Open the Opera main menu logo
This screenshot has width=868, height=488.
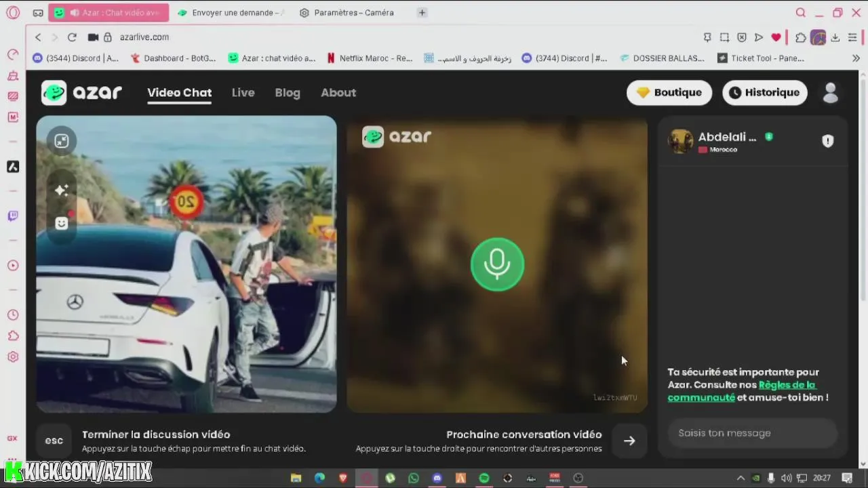(x=12, y=12)
